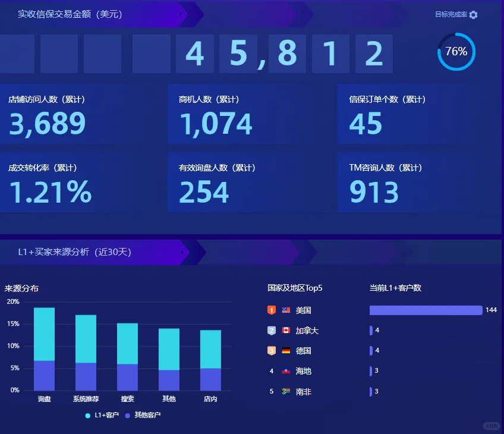Select the 美国 country name
The width and height of the screenshot is (504, 434).
click(304, 310)
